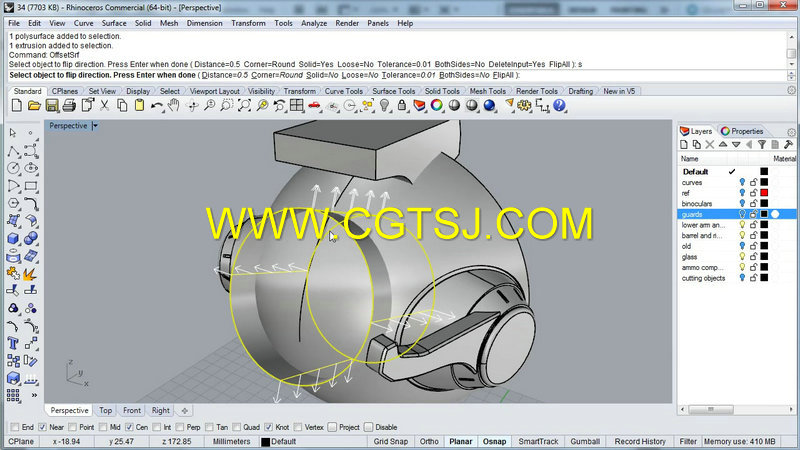The image size is (800, 450).
Task: Uncheck the Knot osnap checkbox
Action: (x=268, y=427)
